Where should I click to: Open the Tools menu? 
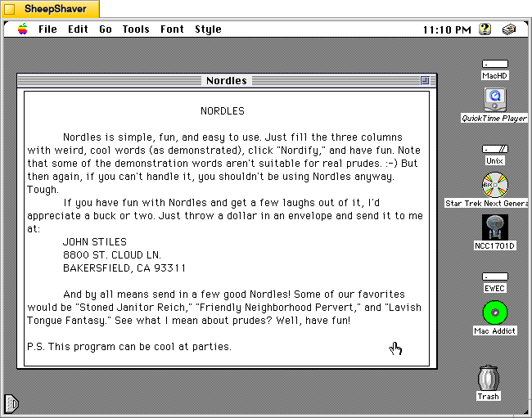136,29
